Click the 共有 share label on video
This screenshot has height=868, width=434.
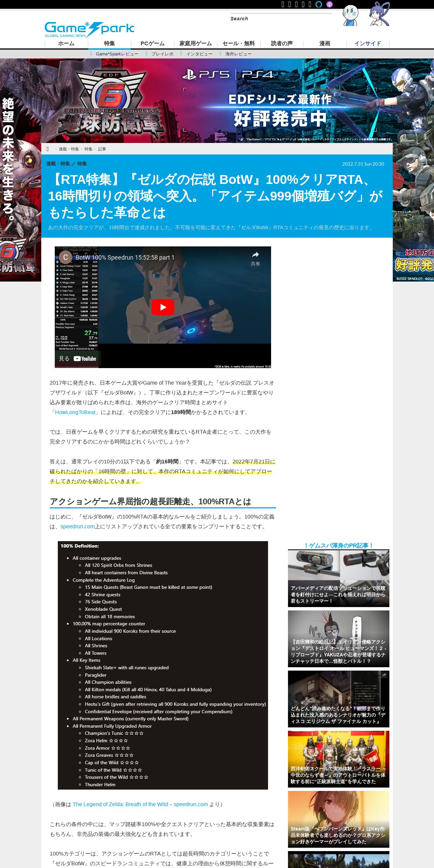pos(255,264)
